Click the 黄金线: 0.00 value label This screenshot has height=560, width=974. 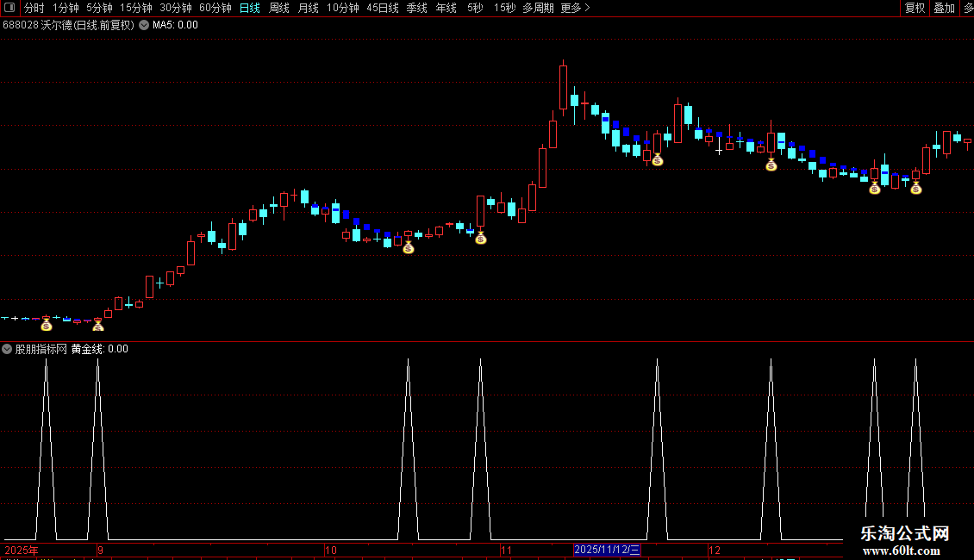click(x=99, y=349)
